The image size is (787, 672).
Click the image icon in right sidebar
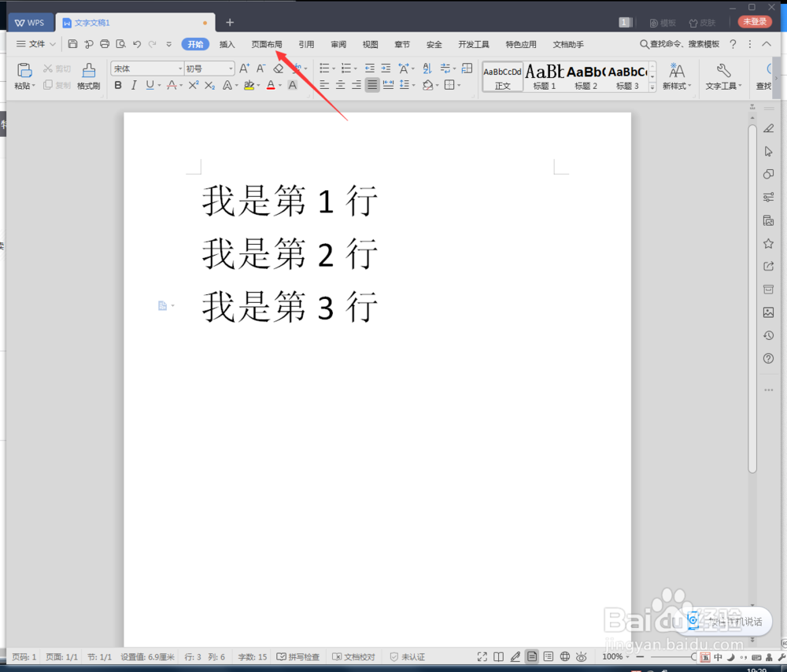[x=768, y=312]
